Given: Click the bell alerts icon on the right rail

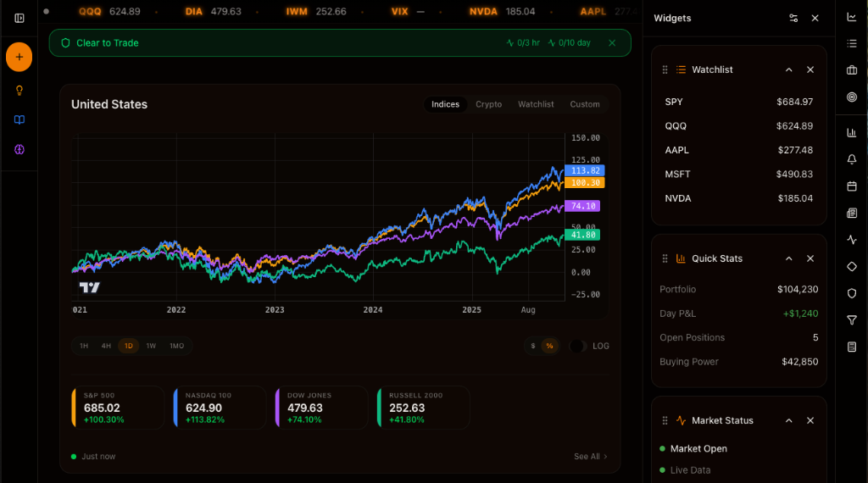Looking at the screenshot, I should [x=852, y=159].
